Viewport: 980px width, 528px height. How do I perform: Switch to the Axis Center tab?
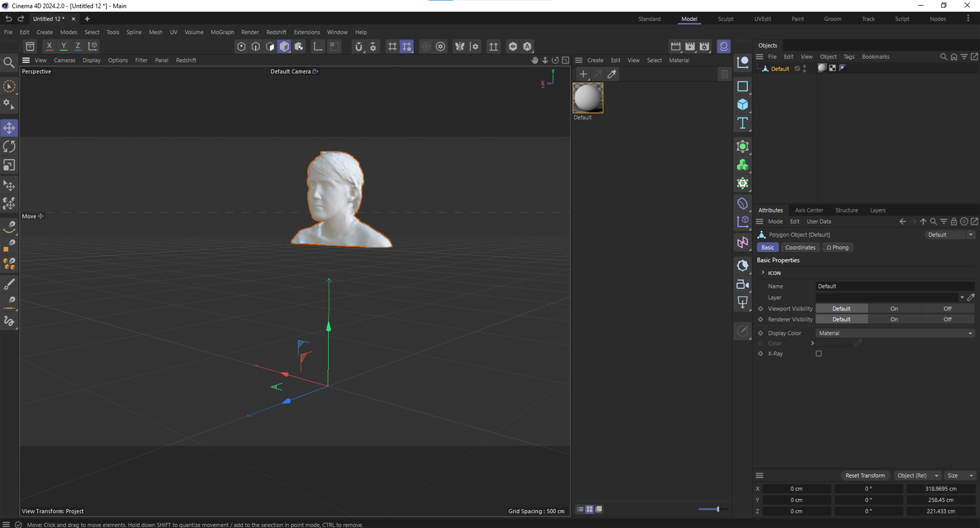pyautogui.click(x=809, y=210)
